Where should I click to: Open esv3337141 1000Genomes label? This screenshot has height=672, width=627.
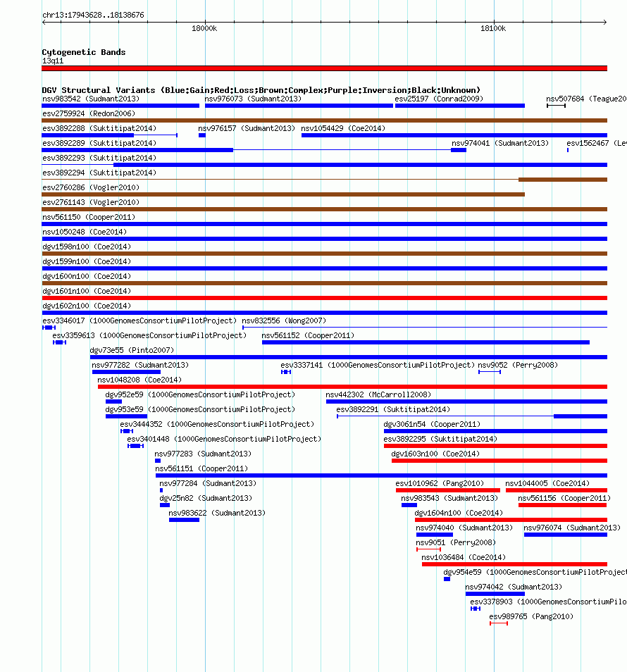(x=378, y=365)
